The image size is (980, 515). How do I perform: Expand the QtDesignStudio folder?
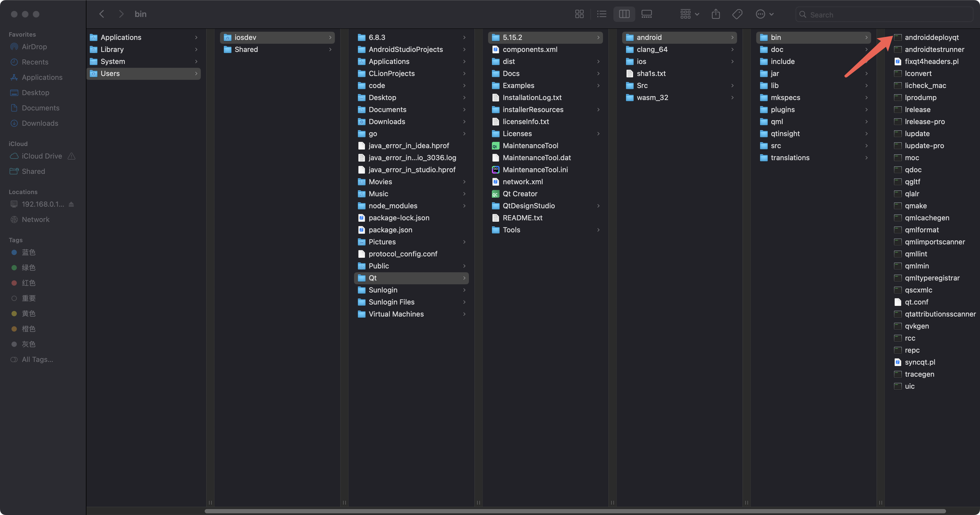pos(528,206)
